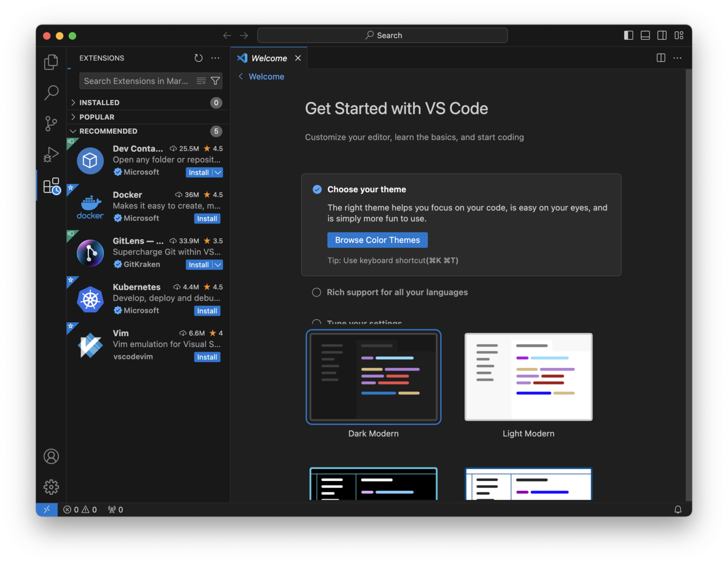Click the remote connection icon in status bar
The height and width of the screenshot is (564, 728).
tap(46, 509)
